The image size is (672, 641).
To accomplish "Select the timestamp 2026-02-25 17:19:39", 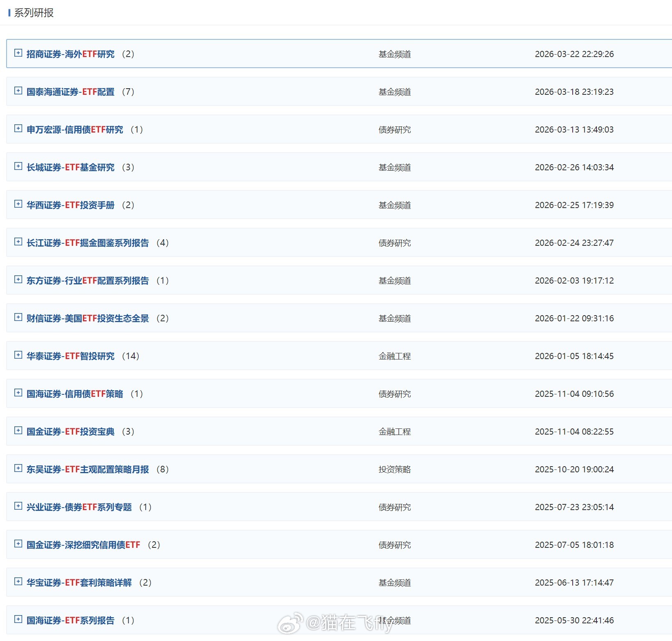I will pos(574,205).
